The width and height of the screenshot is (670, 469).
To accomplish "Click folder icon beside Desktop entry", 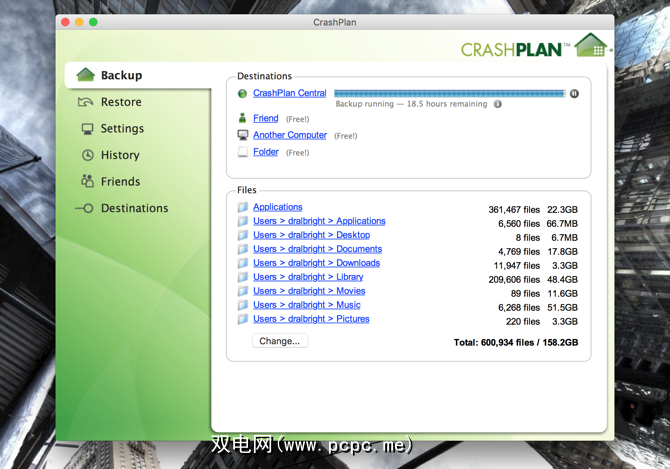I will click(x=243, y=235).
